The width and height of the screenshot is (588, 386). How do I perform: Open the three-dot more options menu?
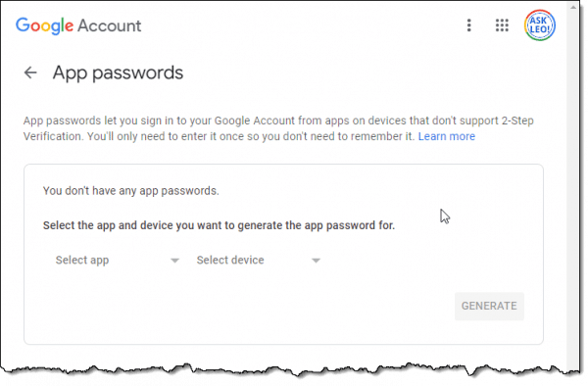click(x=468, y=25)
